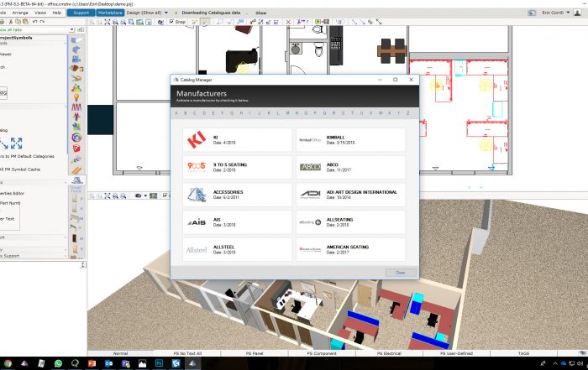Select the light bulb tool in sidebar
Screen dimensions: 588x370
coord(76,97)
